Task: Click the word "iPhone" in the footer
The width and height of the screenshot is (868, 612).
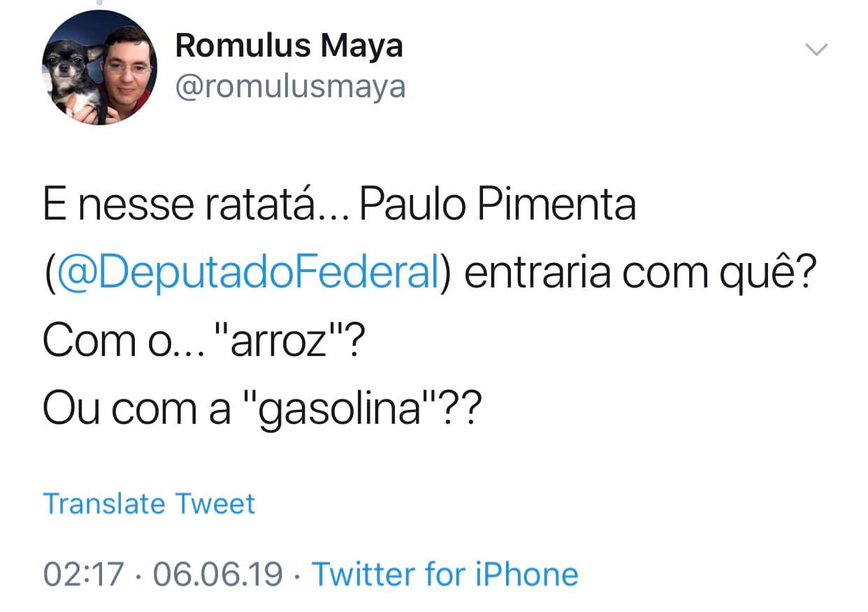Action: (x=526, y=574)
